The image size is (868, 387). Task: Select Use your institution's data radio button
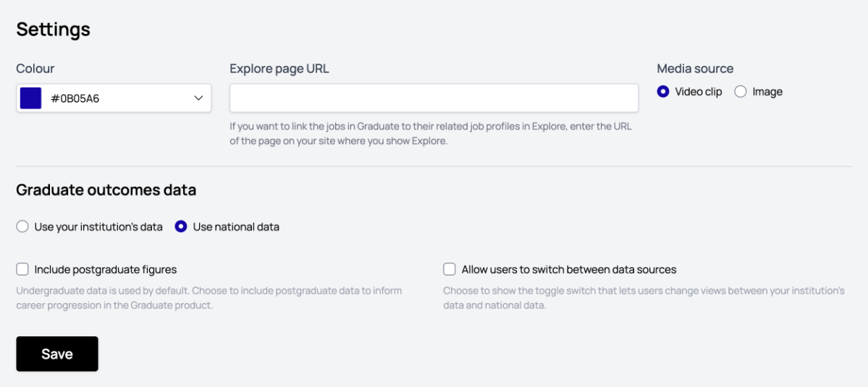pyautogui.click(x=22, y=227)
